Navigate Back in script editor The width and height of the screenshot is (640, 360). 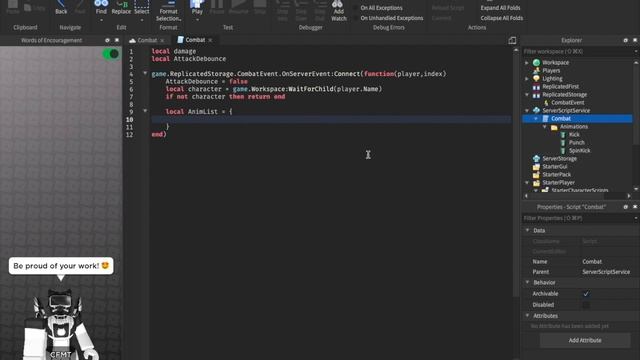click(x=61, y=8)
